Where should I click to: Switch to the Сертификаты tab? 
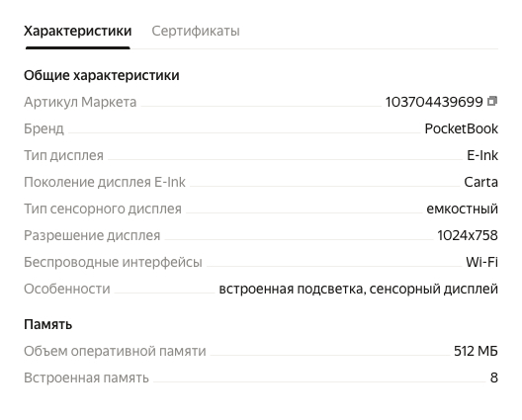tap(196, 31)
